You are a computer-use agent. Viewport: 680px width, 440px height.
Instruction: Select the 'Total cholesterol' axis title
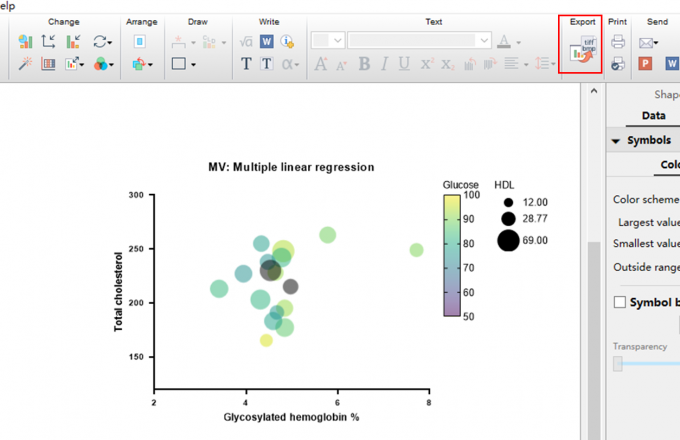point(118,292)
